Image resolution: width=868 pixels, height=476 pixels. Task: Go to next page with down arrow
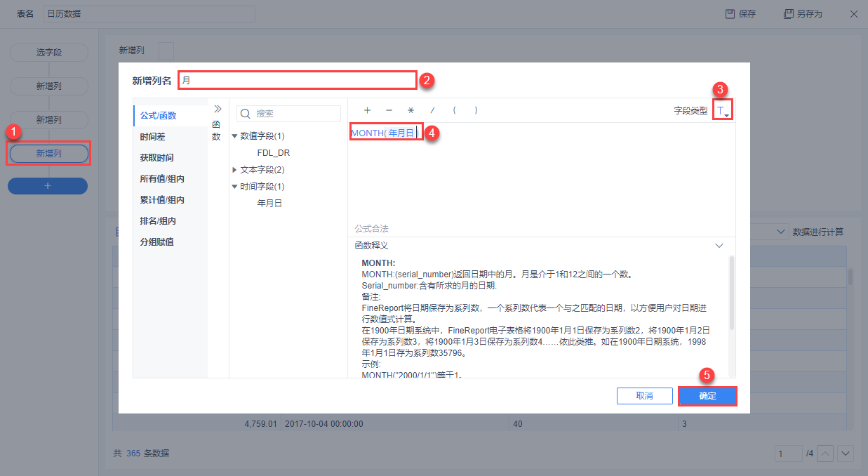click(846, 454)
